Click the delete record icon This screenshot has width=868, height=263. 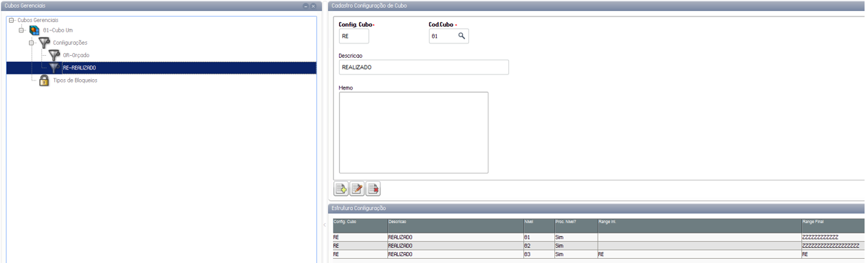tap(373, 189)
